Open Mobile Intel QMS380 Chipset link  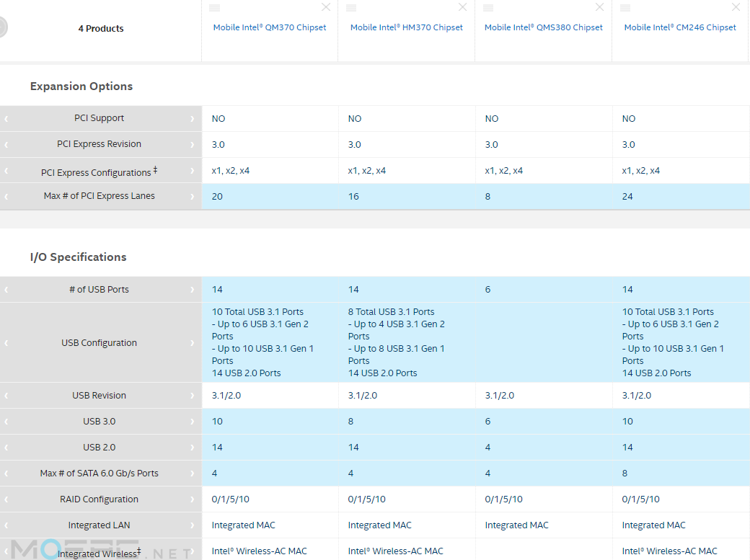pos(543,27)
